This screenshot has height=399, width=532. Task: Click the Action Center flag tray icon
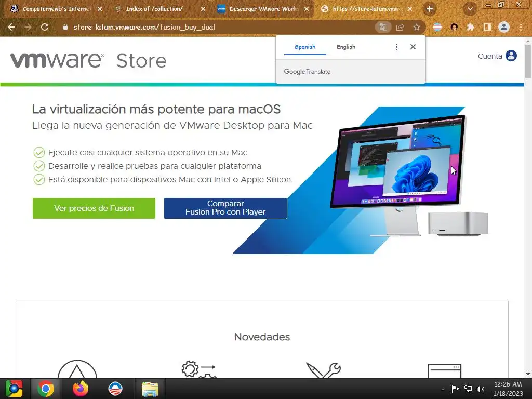click(455, 389)
